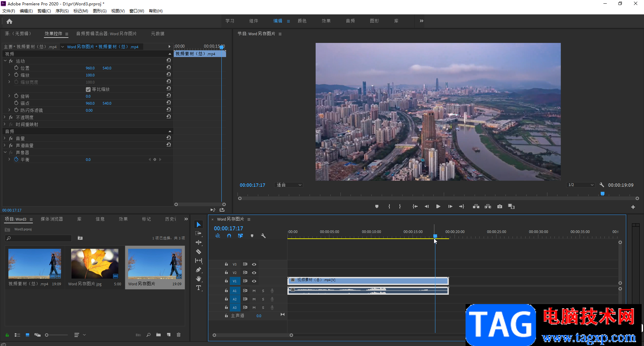The height and width of the screenshot is (346, 644).
Task: Click the trash Clear icon in project panel
Action: pos(179,335)
